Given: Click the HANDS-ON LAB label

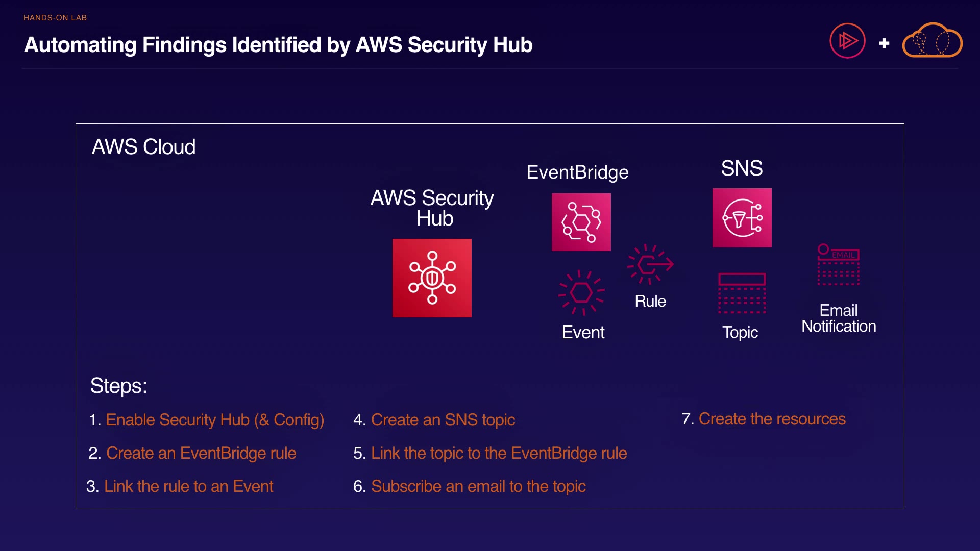Looking at the screenshot, I should pyautogui.click(x=55, y=18).
